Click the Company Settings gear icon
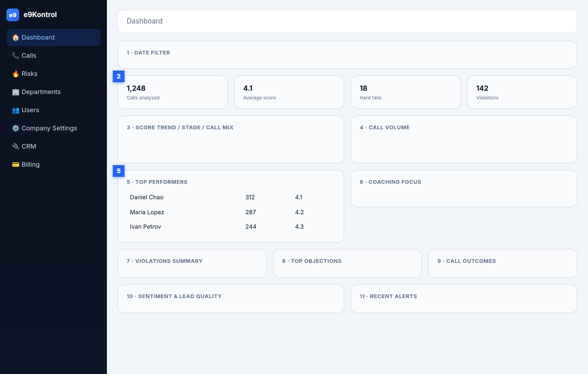Viewport: 588px width, 374px height. (16, 128)
